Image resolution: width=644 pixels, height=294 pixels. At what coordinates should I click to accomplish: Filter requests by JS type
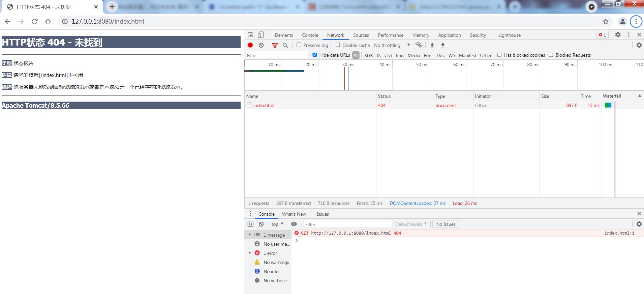coord(378,55)
